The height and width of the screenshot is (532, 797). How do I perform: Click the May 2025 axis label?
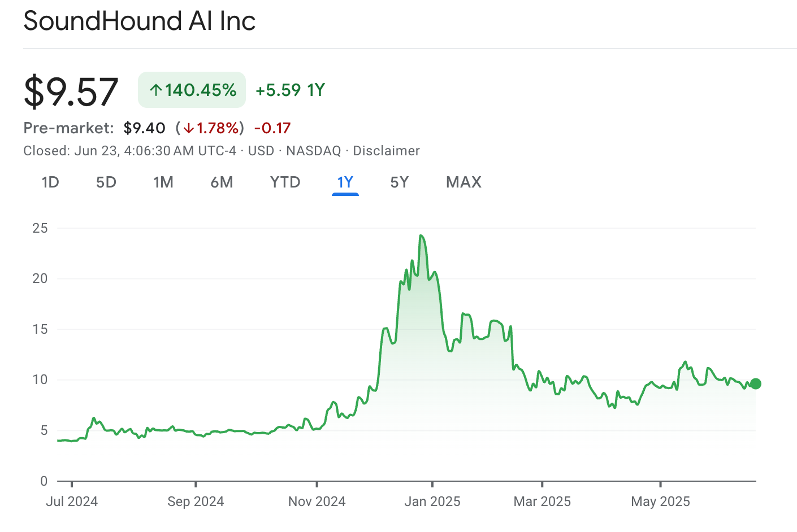tap(660, 502)
